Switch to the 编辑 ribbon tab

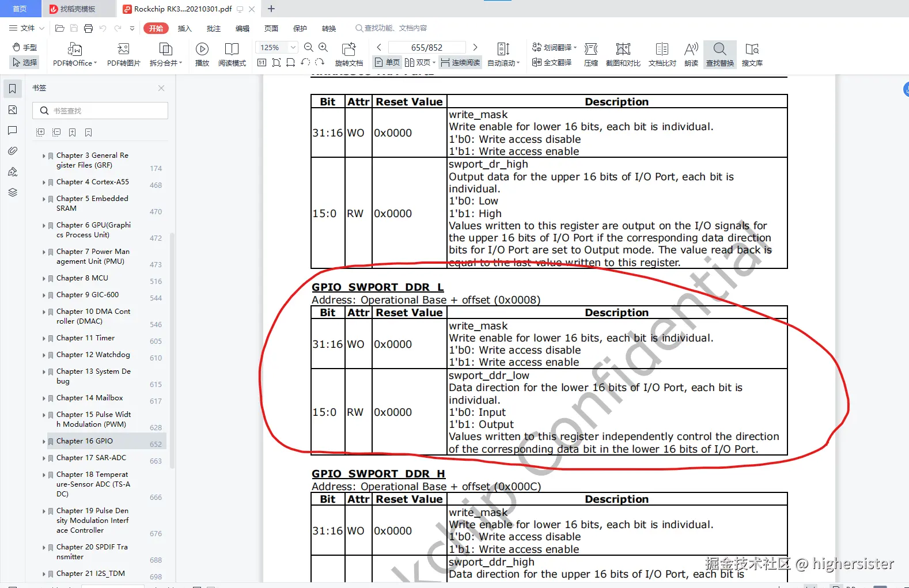(x=243, y=28)
